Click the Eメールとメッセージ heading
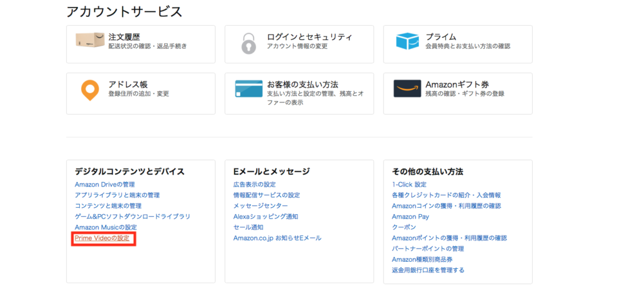This screenshot has width=644, height=292. coord(272,171)
